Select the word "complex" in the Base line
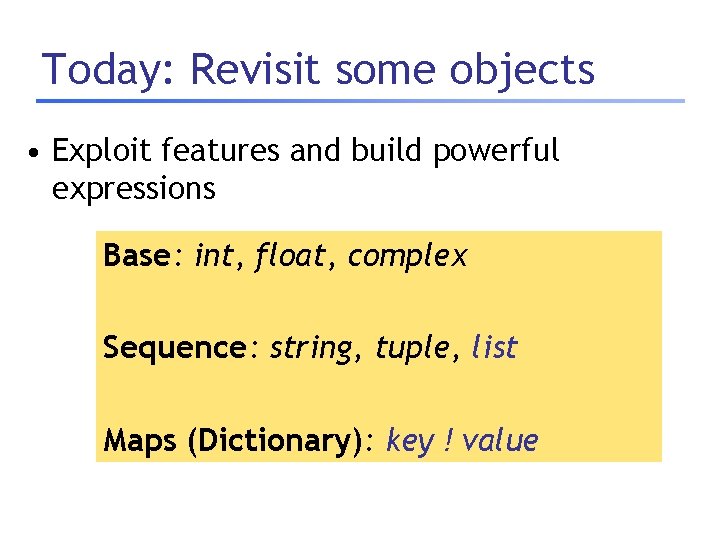The image size is (720, 540). (407, 257)
